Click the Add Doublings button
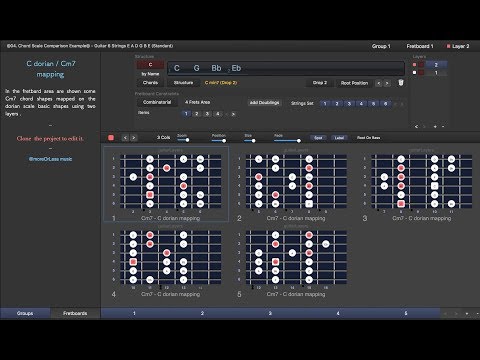 (x=264, y=103)
